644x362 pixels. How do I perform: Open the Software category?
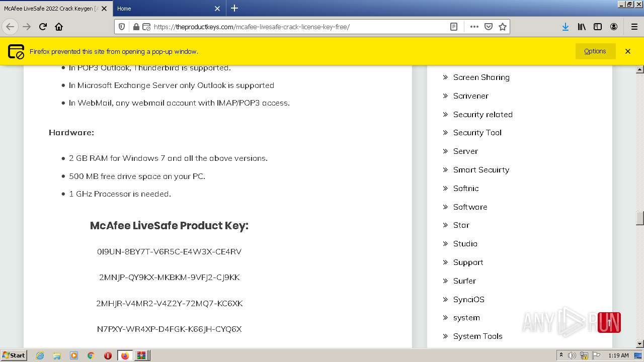point(470,207)
